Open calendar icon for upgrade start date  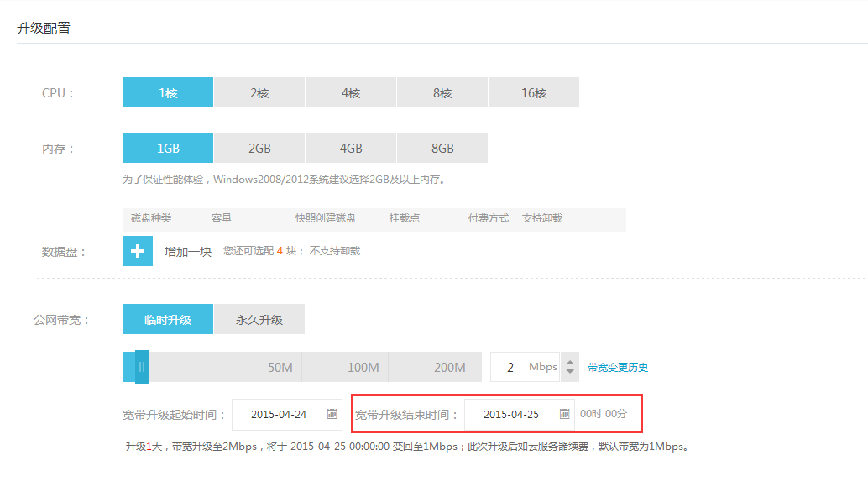(332, 414)
